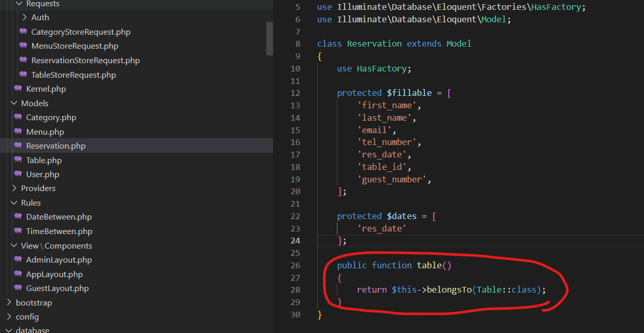
Task: Open Kernel.php in explorer
Action: click(46, 89)
